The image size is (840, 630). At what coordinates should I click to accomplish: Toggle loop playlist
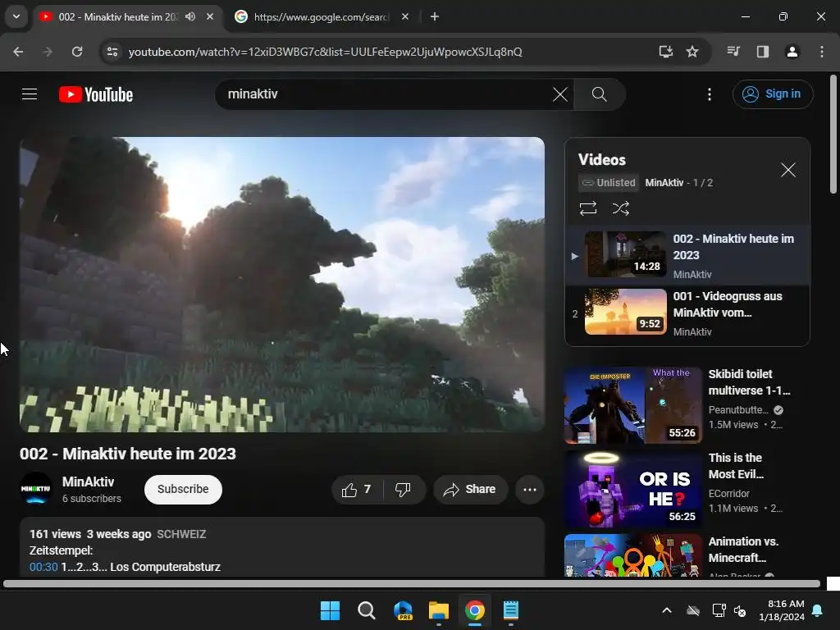(587, 208)
